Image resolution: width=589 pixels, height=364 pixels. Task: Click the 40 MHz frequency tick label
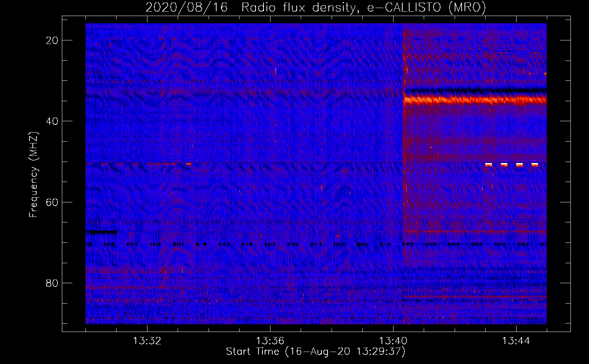coord(52,121)
